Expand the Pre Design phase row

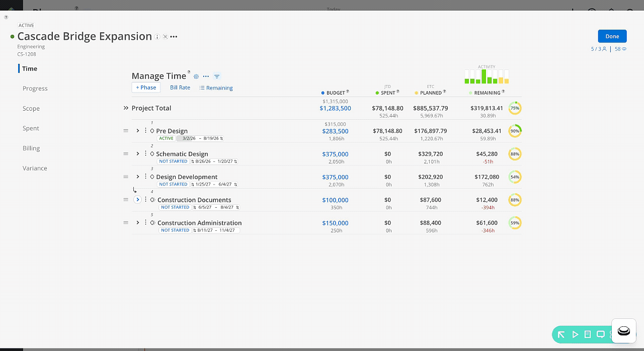click(x=137, y=131)
